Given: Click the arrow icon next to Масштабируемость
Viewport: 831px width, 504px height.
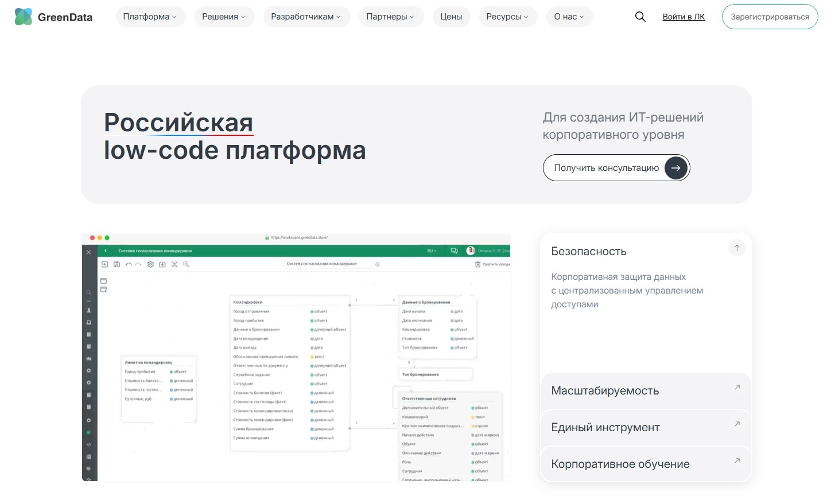Looking at the screenshot, I should (737, 387).
